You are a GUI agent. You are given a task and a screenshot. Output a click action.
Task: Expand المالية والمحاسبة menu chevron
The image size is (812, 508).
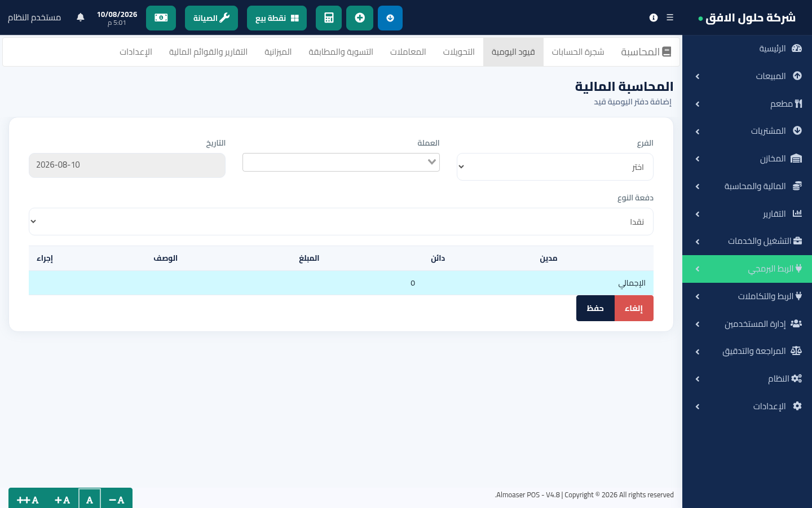coord(698,186)
